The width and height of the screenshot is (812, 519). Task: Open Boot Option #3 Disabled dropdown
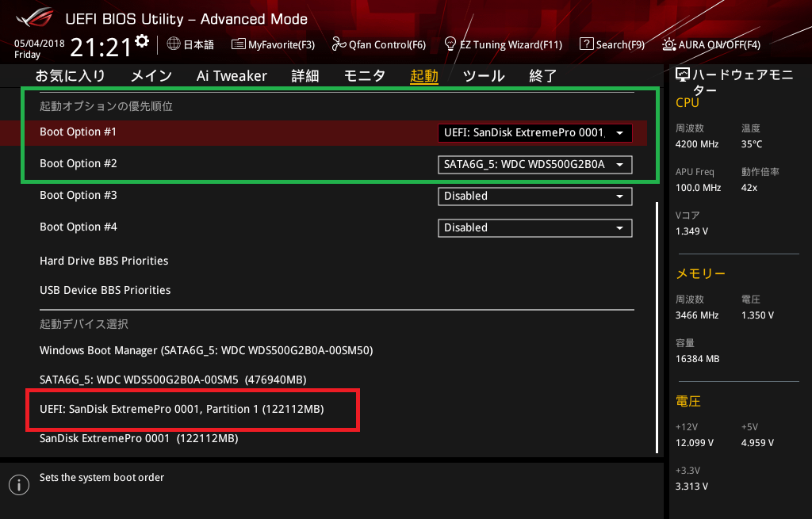535,197
